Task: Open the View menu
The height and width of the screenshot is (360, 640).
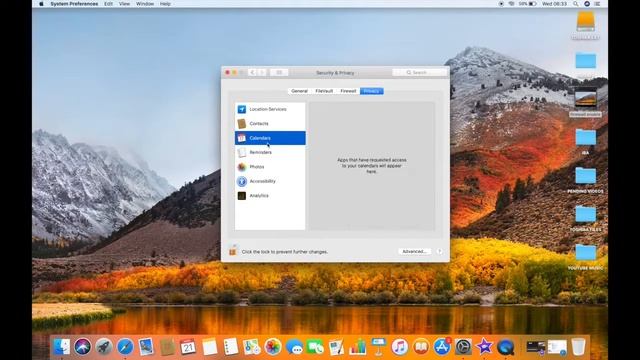Action: pos(124,4)
